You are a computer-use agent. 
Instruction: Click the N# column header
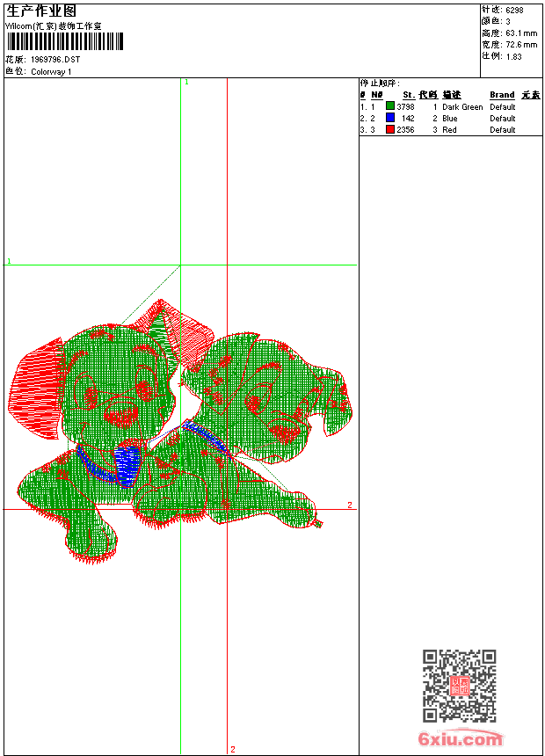[377, 95]
